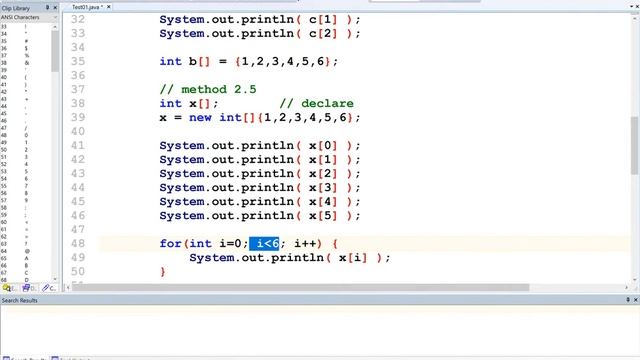Click 'c[2]' in line 33 println

[323, 33]
